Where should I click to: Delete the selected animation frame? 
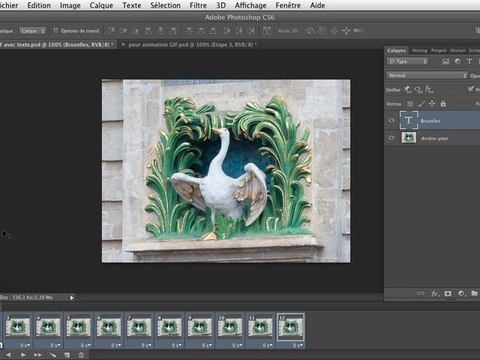click(81, 355)
